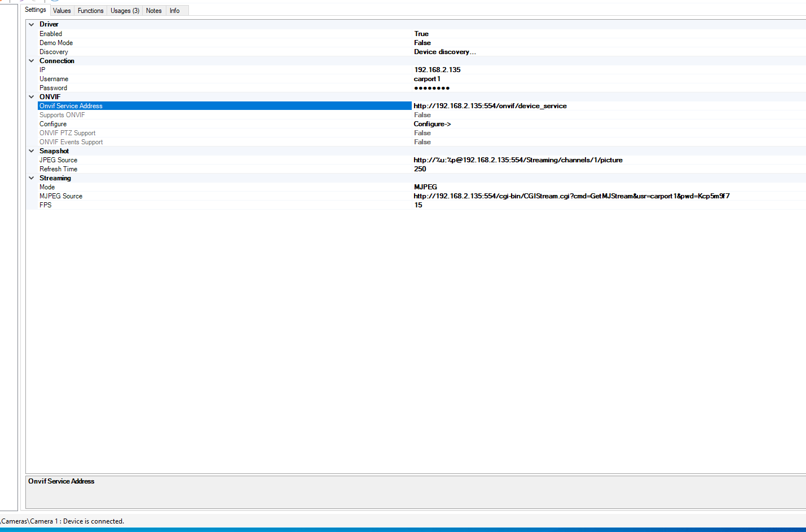Switch to the Values tab
Viewport: 806px width, 532px height.
click(x=61, y=11)
